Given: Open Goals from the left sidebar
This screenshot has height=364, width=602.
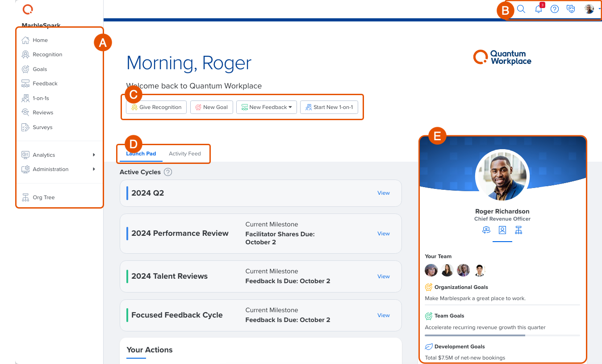Looking at the screenshot, I should pyautogui.click(x=40, y=69).
